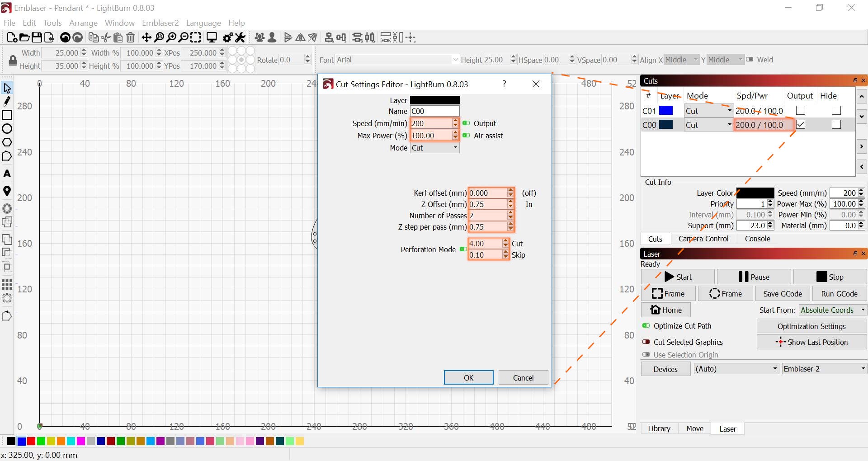Toggle Air assist switch in dialog
The height and width of the screenshot is (461, 868).
[466, 136]
